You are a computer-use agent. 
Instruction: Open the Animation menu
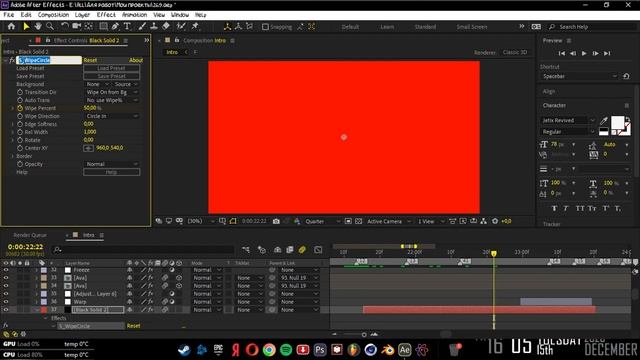[x=134, y=15]
